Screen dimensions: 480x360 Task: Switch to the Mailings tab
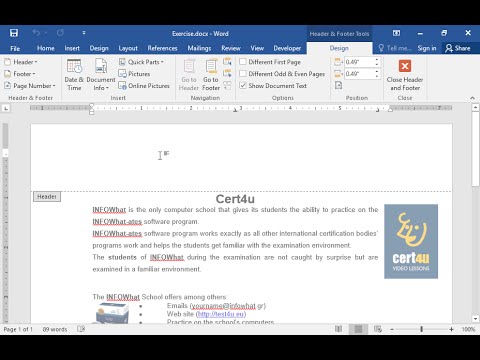[x=199, y=48]
